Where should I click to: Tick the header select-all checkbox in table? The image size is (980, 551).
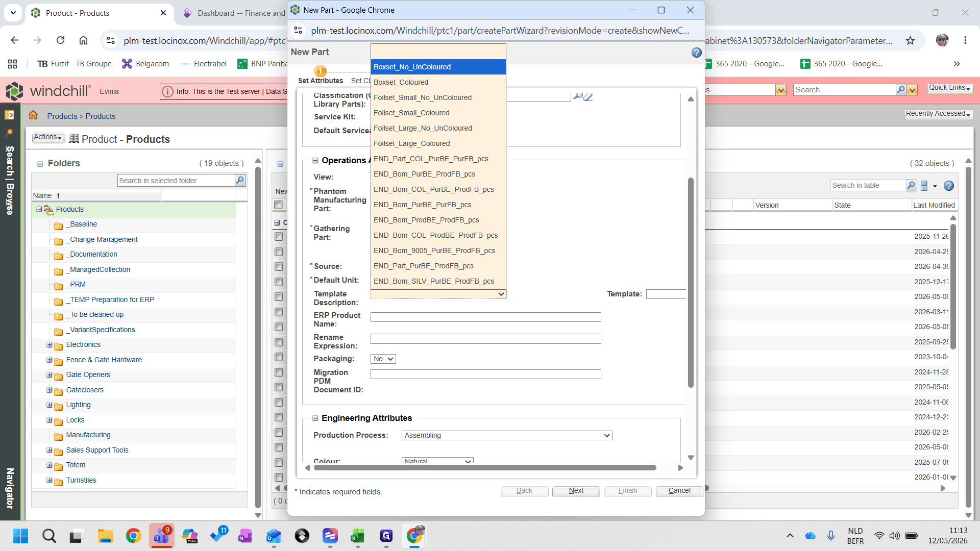pyautogui.click(x=278, y=205)
